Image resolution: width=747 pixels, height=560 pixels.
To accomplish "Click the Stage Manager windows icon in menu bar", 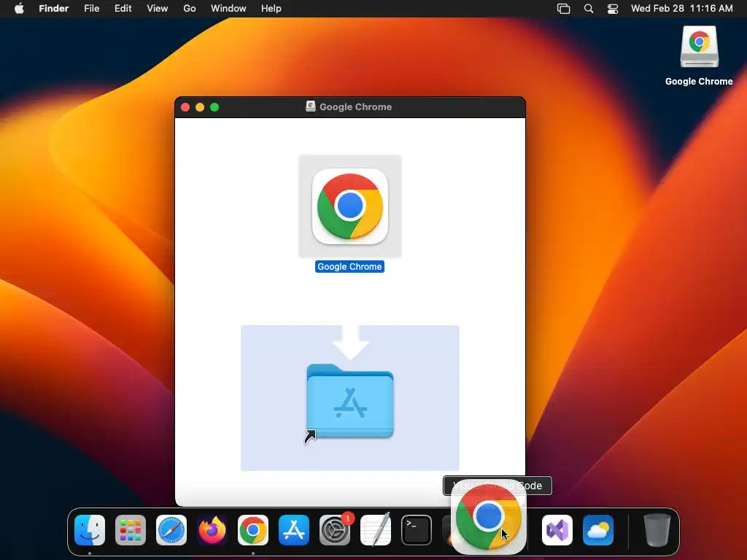I will tap(564, 9).
